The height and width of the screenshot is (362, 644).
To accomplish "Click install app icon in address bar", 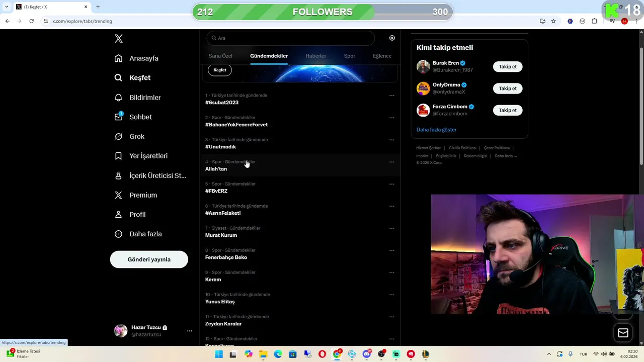I will coord(542,21).
